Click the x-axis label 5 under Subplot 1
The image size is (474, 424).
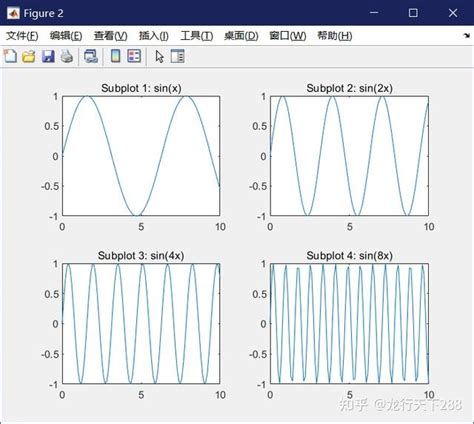(x=141, y=227)
